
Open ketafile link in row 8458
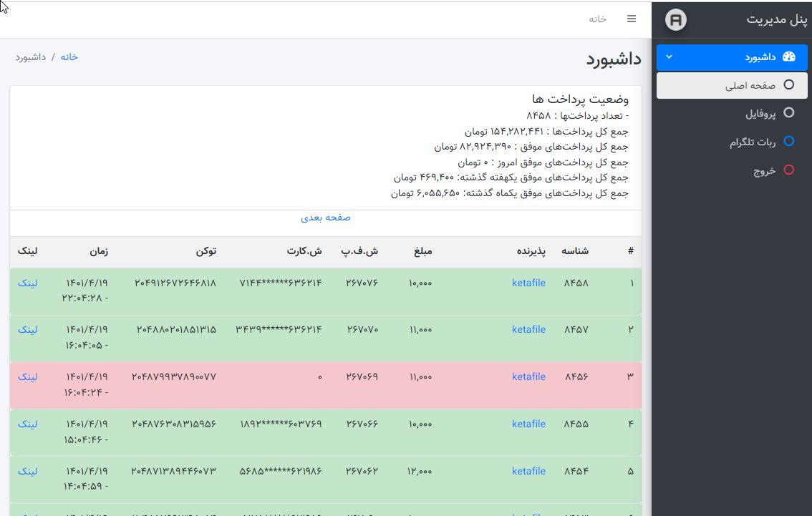coord(528,283)
